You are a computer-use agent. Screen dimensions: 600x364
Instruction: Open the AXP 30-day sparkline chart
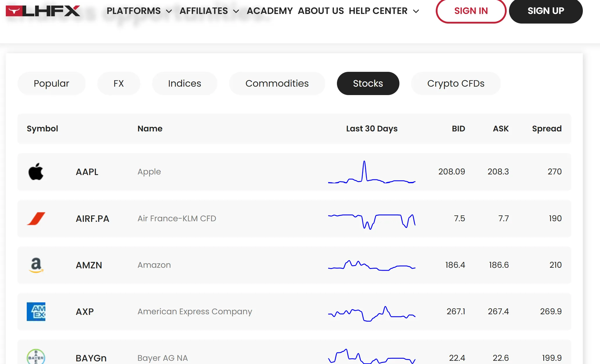pyautogui.click(x=372, y=313)
